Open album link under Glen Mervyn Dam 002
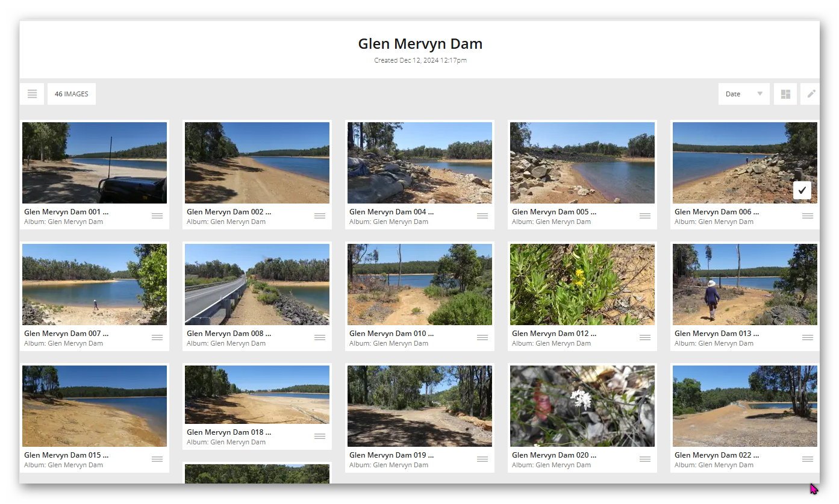The height and width of the screenshot is (504, 839). [226, 222]
